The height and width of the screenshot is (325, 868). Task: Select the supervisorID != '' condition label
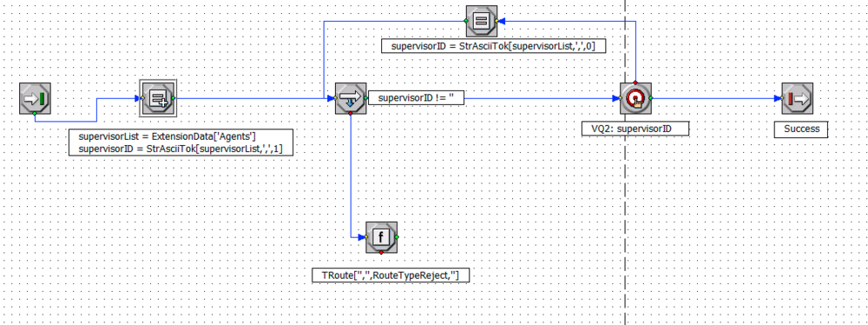(416, 97)
